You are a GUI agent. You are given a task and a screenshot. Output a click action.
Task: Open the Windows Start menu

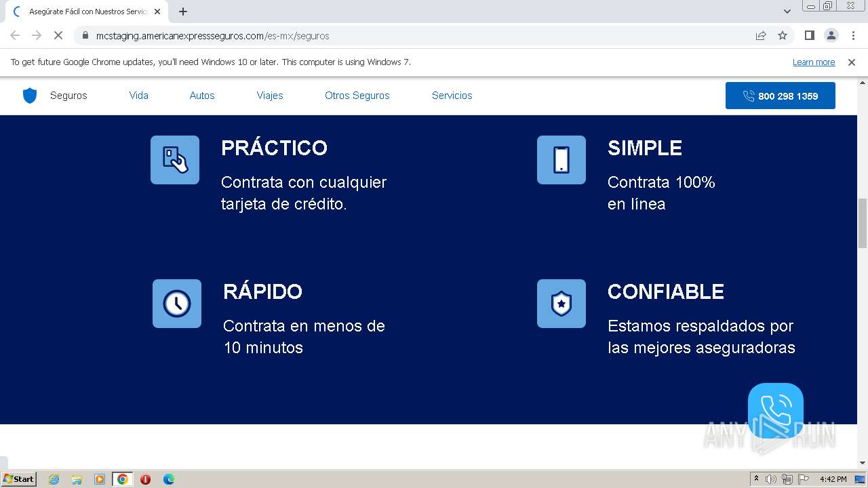click(x=18, y=479)
